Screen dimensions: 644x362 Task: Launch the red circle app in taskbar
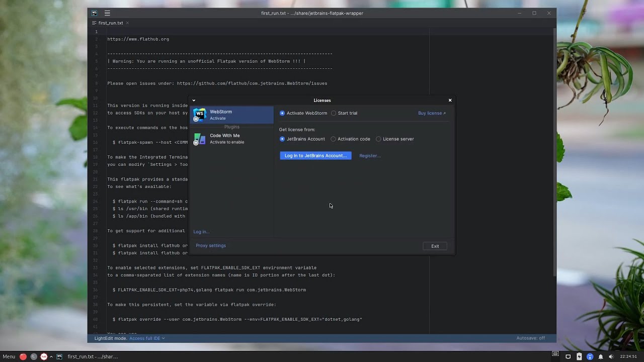(x=23, y=356)
